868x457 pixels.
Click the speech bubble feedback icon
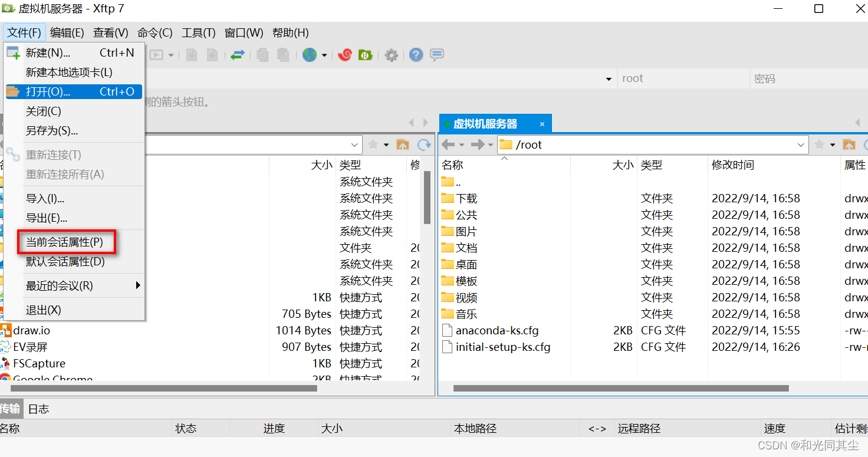tap(437, 55)
